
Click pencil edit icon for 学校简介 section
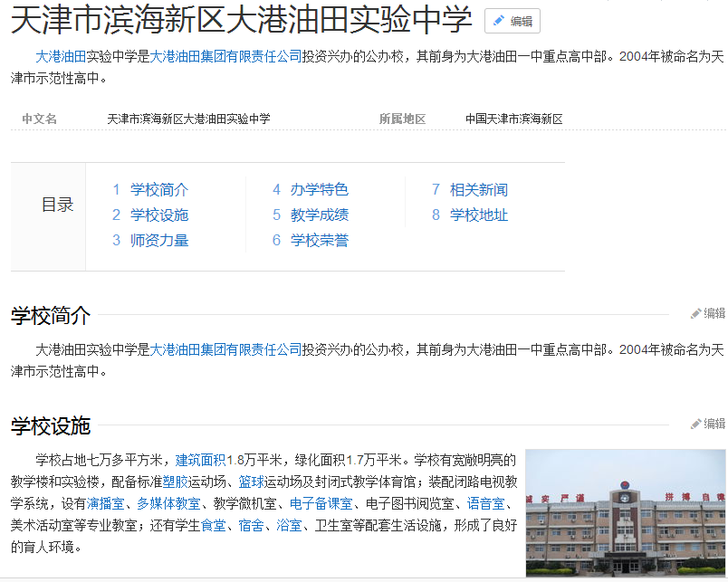pos(695,314)
